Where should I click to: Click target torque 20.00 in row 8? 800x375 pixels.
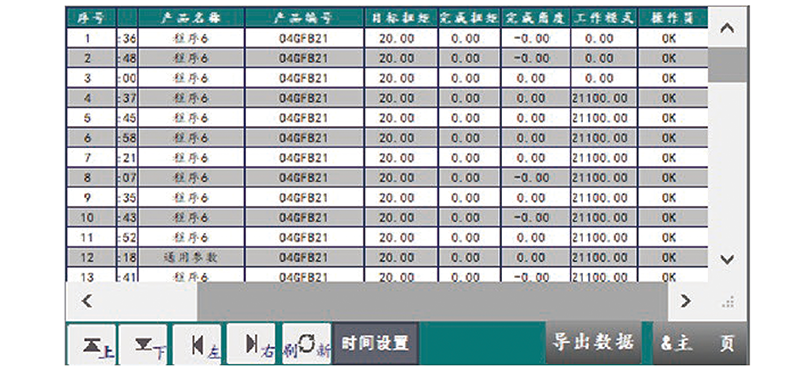[x=401, y=178]
